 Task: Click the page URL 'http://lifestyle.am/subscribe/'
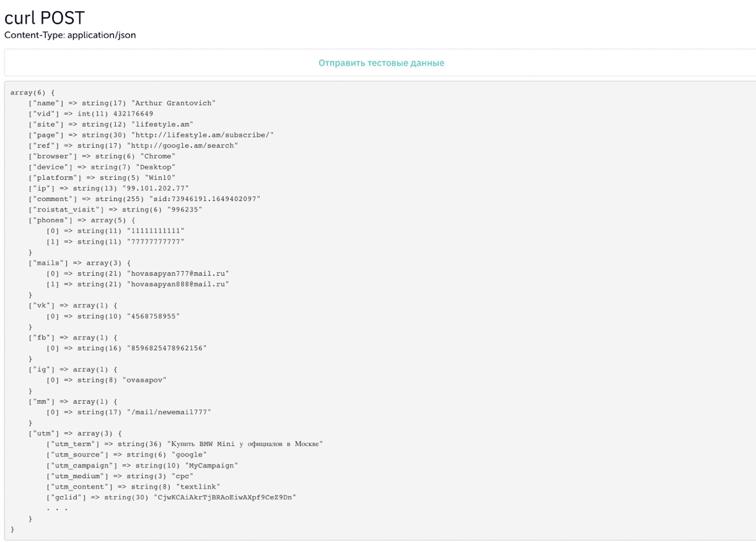(x=203, y=135)
